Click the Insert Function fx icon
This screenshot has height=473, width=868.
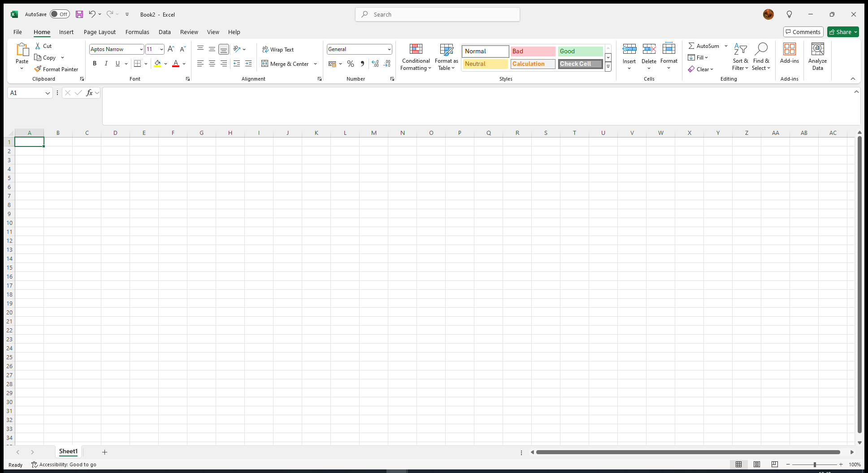coord(89,93)
